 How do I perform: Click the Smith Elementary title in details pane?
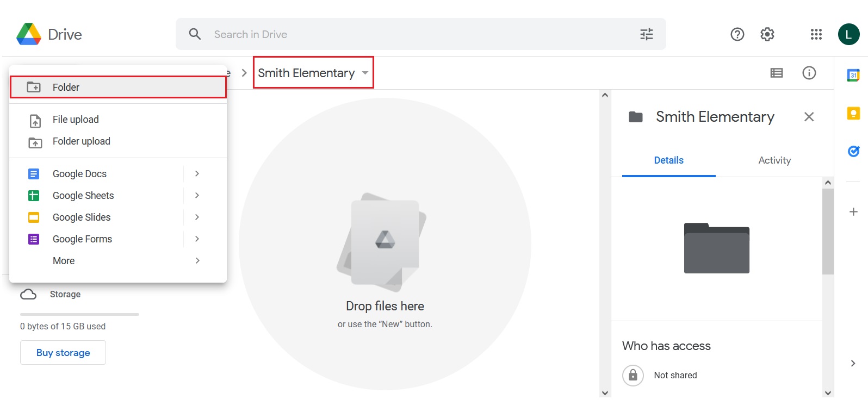(x=715, y=117)
